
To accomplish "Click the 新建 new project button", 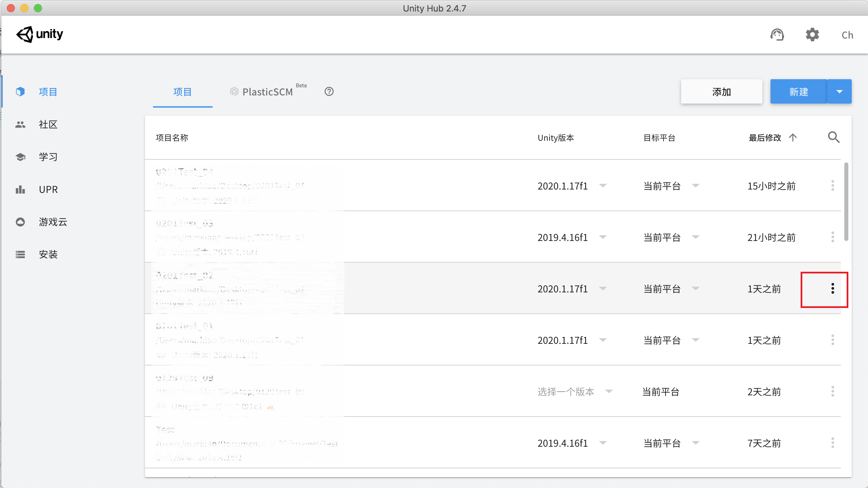I will coord(798,92).
